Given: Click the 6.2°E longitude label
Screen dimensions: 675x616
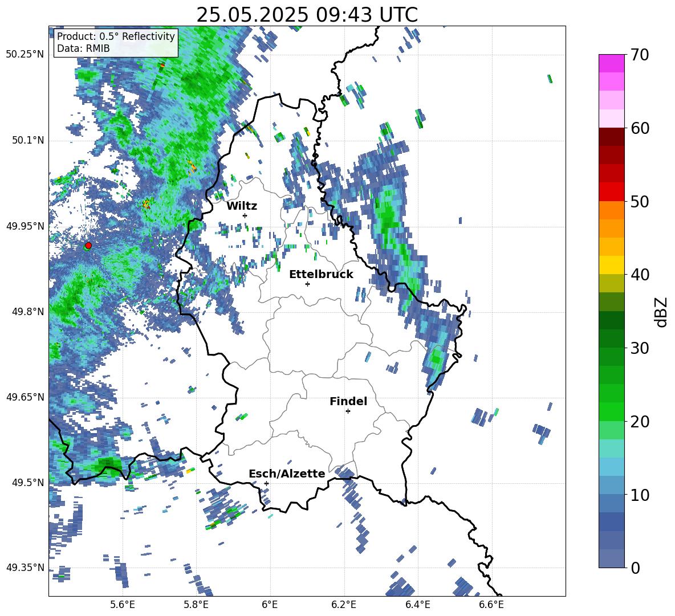Looking at the screenshot, I should point(344,605).
